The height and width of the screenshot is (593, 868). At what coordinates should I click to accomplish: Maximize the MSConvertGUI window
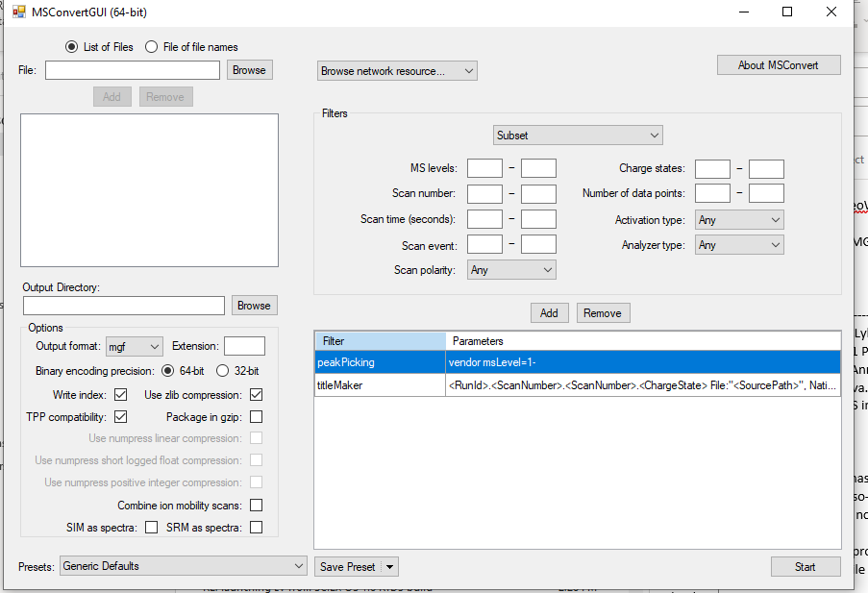coord(787,12)
